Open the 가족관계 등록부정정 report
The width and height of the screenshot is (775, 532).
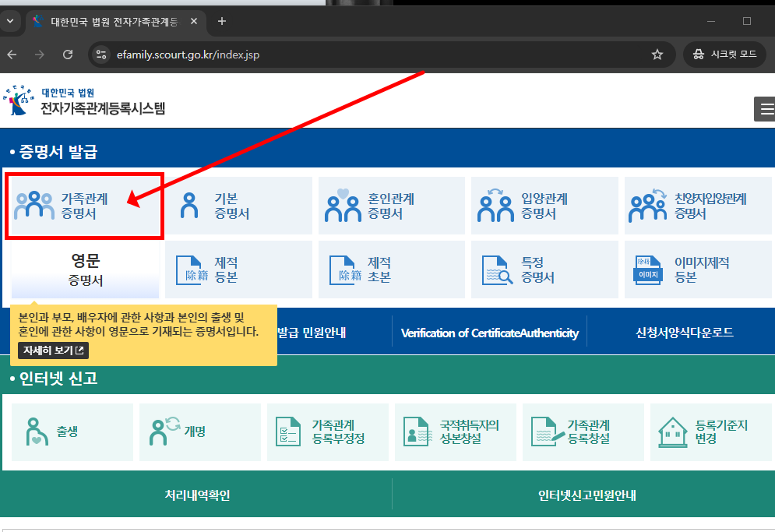coord(328,432)
